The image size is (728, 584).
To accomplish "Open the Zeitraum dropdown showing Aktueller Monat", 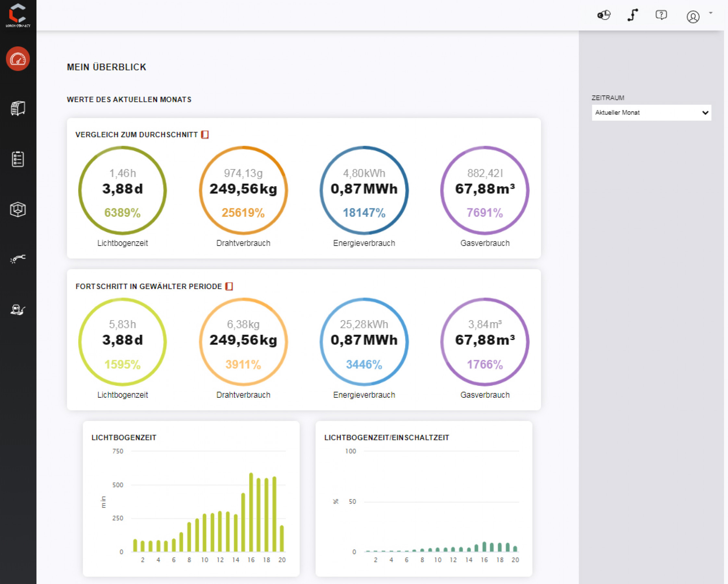I will [651, 112].
